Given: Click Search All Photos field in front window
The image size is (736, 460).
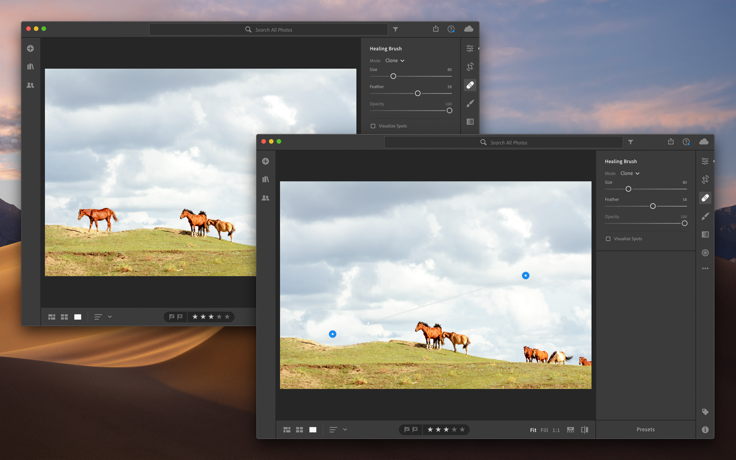Looking at the screenshot, I should (x=504, y=142).
